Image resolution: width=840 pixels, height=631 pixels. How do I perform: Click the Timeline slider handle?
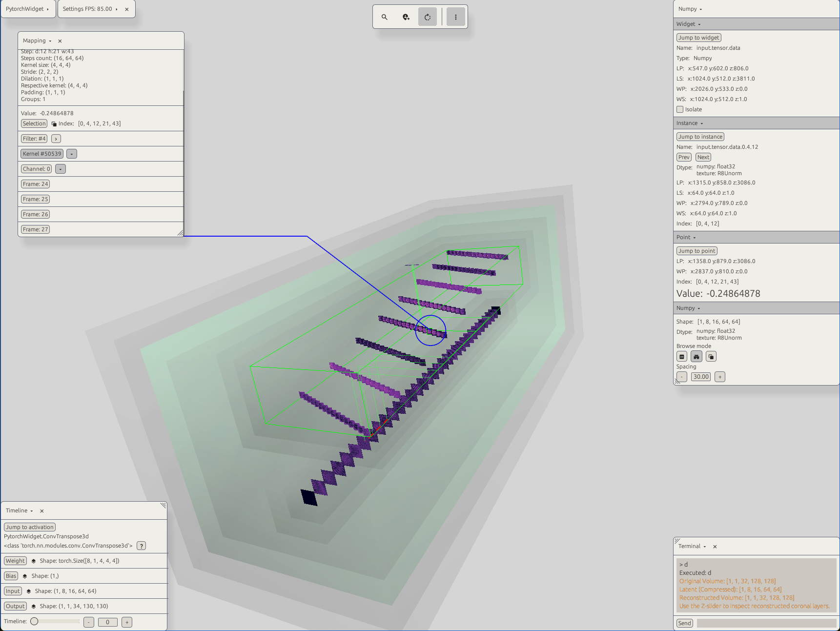34,622
